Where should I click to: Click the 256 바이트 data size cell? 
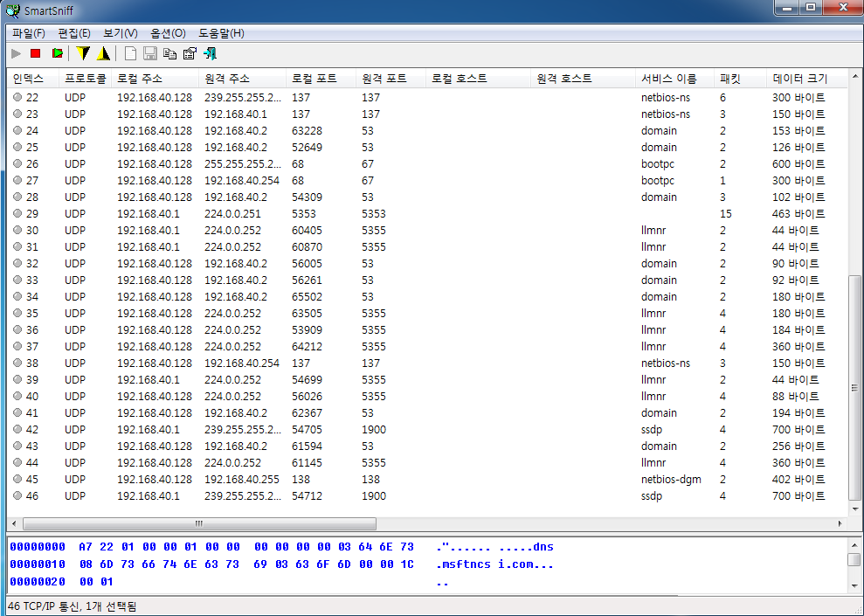(798, 446)
